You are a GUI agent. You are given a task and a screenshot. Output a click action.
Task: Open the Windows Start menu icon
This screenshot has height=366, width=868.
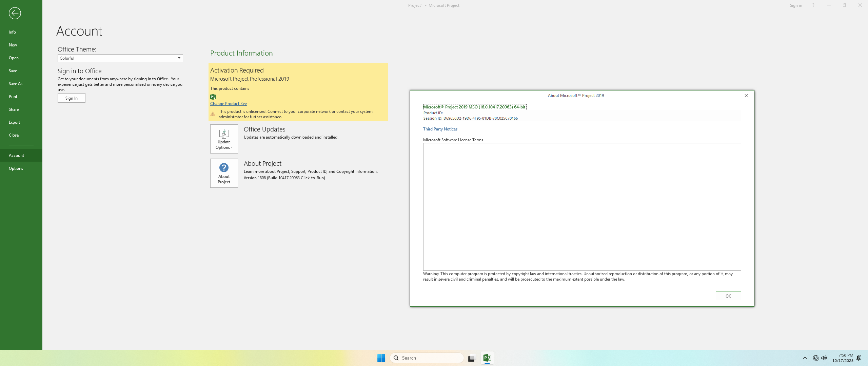[381, 358]
